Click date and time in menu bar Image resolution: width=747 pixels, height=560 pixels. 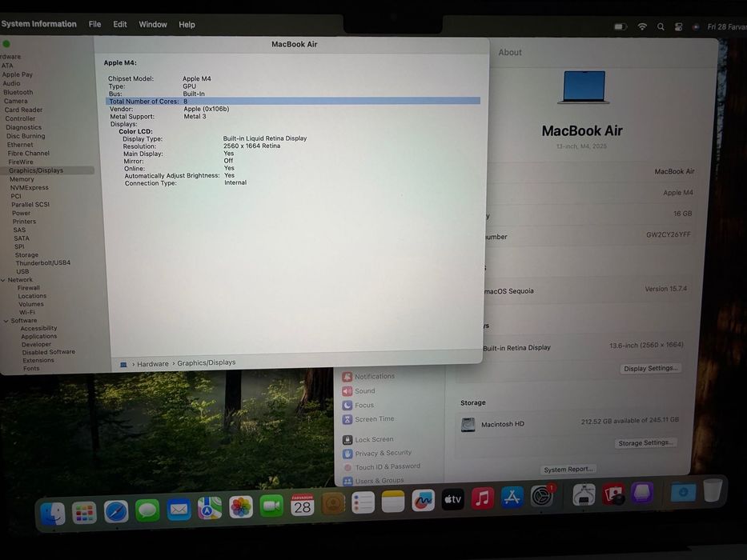pyautogui.click(x=726, y=26)
